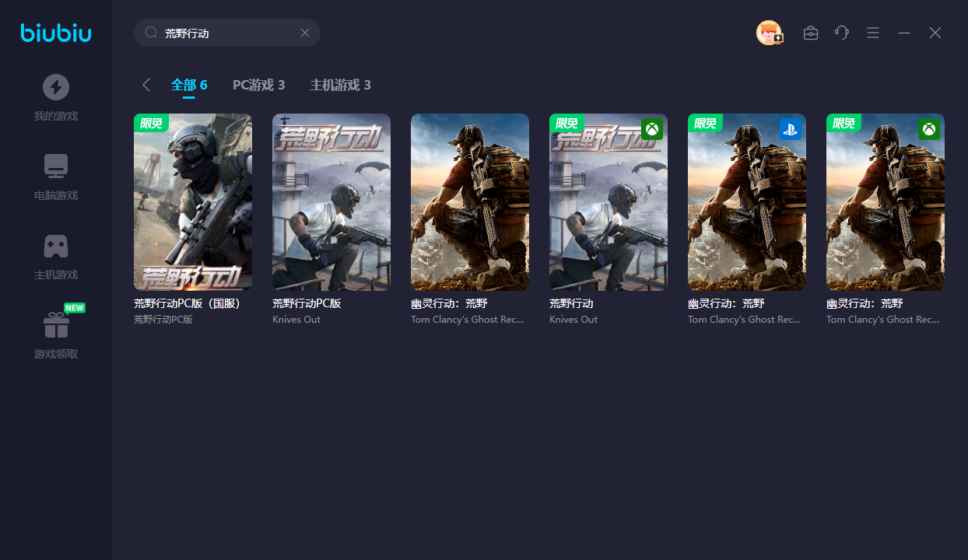Open the hamburger menu icon
The height and width of the screenshot is (560, 968).
[x=873, y=33]
